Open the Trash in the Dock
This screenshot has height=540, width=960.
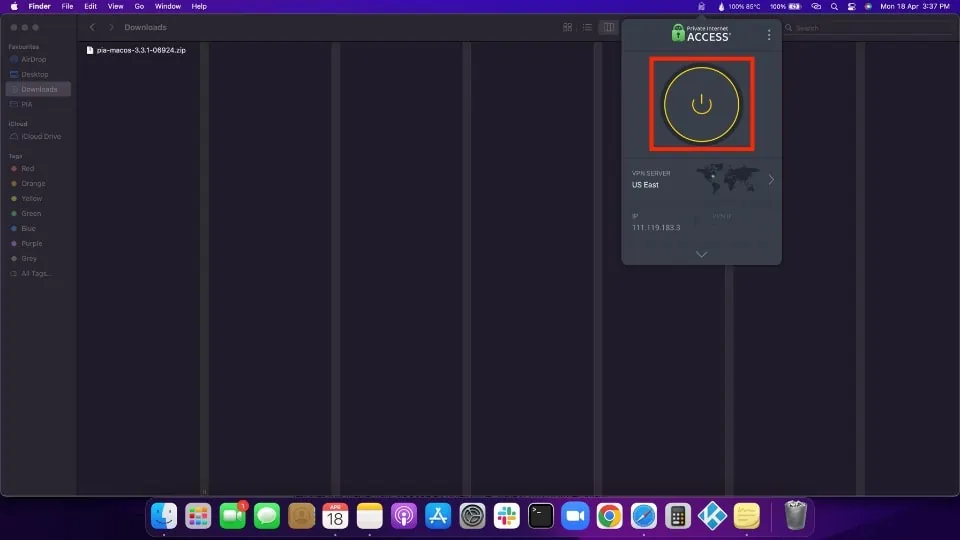coord(796,515)
